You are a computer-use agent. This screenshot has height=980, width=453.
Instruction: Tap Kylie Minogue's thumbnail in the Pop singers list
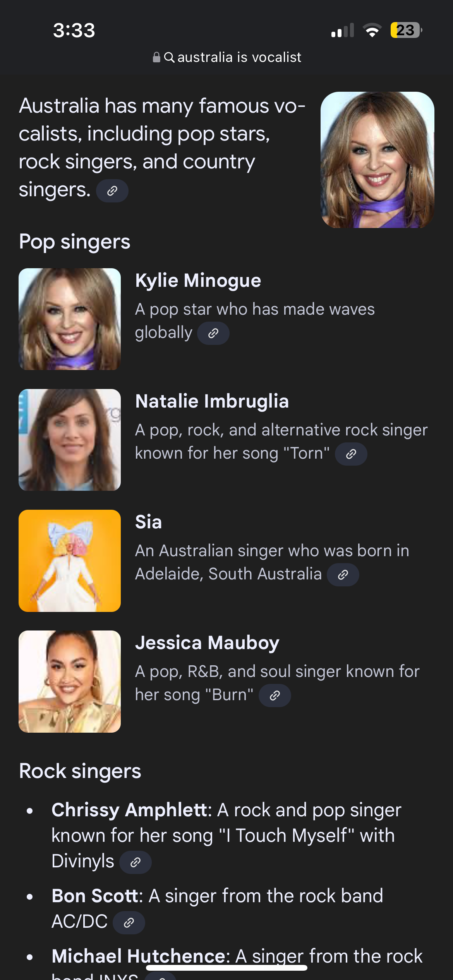tap(70, 319)
